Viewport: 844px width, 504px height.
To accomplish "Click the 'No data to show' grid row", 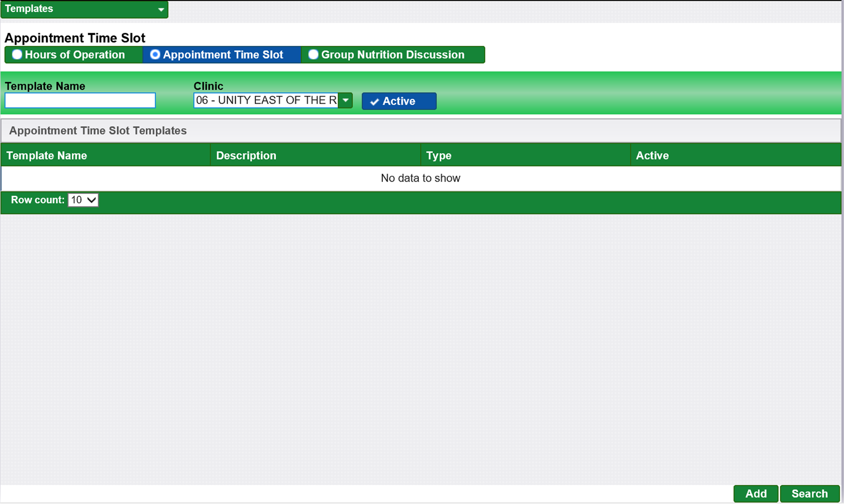I will point(420,178).
